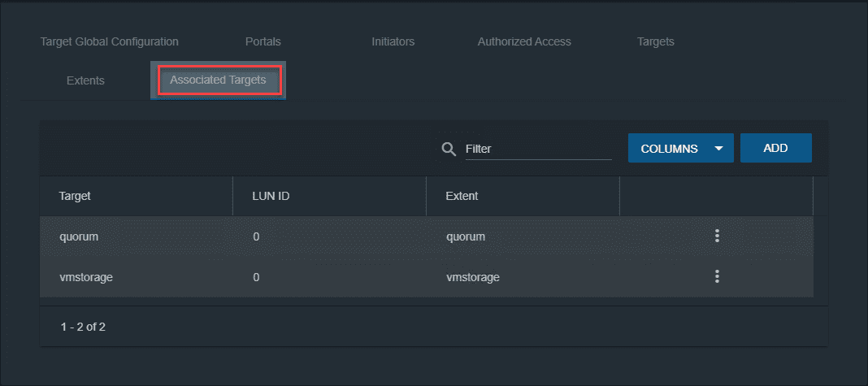Select the Associated Targets tab
This screenshot has width=868, height=386.
pyautogui.click(x=218, y=80)
